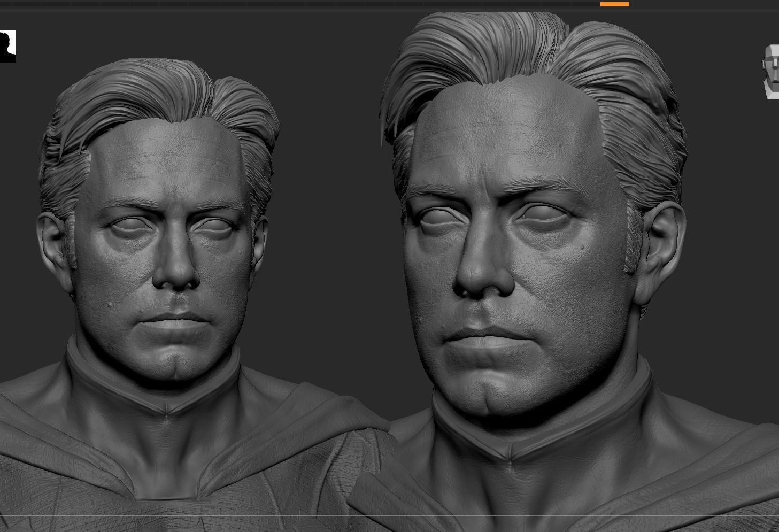Click the white silhouette thumbnail preview
This screenshot has height=532, width=779.
pos(8,47)
